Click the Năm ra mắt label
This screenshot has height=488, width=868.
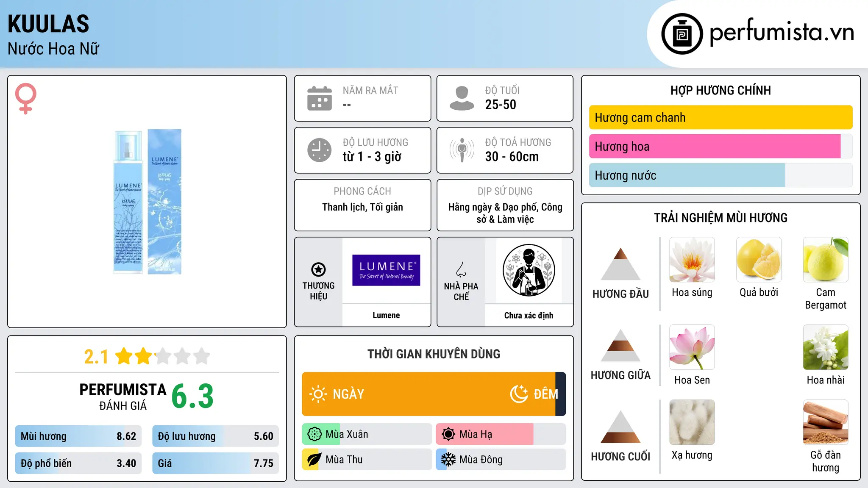(x=370, y=90)
